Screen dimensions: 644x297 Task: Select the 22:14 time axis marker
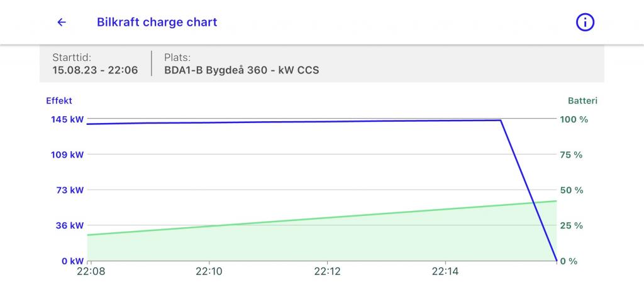click(x=445, y=273)
